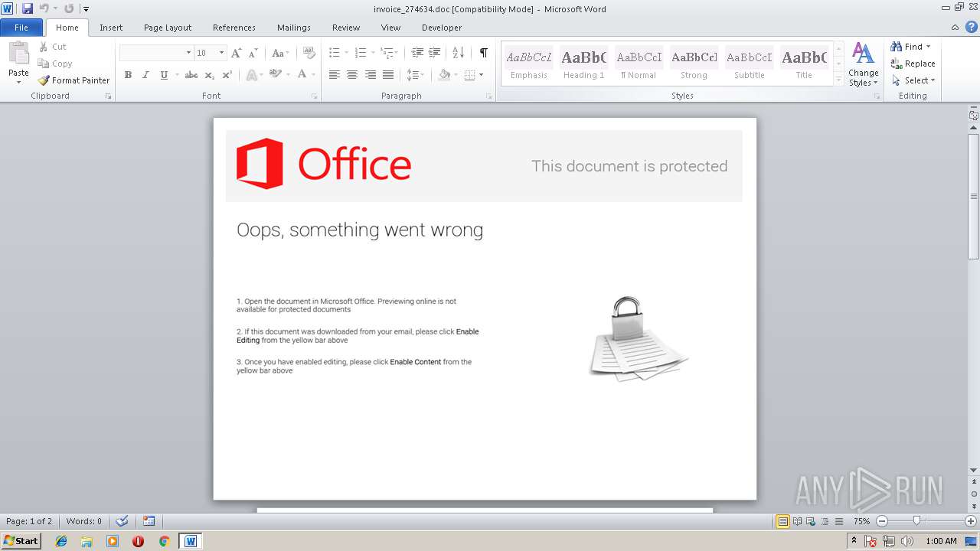Expand bullets list dropdown
This screenshot has width=980, height=551.
point(346,53)
